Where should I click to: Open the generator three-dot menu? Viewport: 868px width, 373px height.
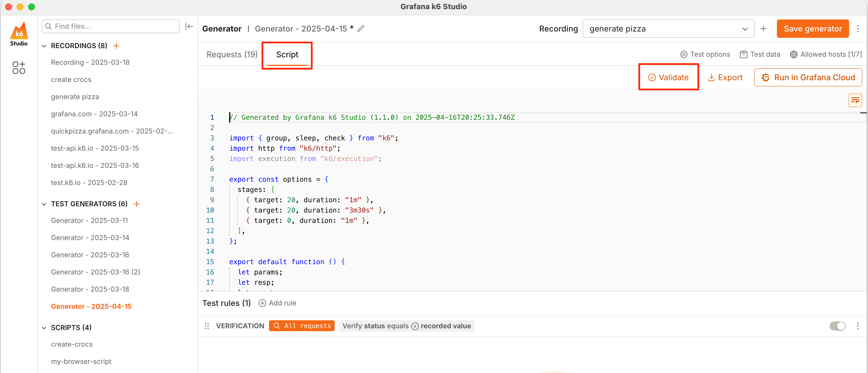coord(858,29)
